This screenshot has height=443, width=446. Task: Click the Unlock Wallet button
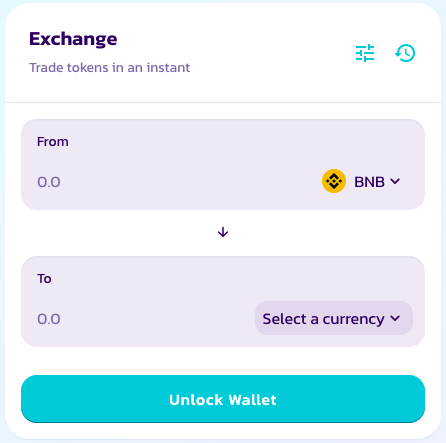click(x=223, y=399)
